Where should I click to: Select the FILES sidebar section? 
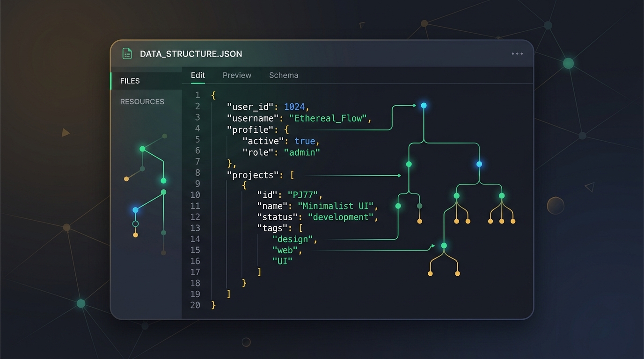coord(146,81)
